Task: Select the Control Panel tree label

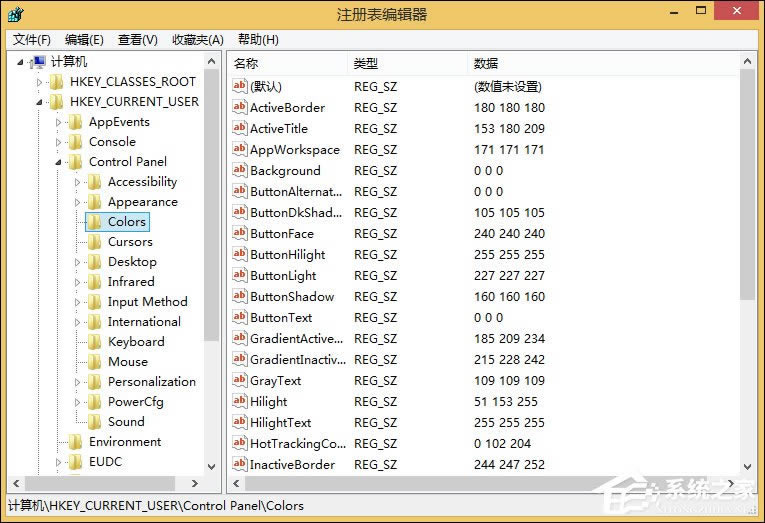Action: point(128,161)
